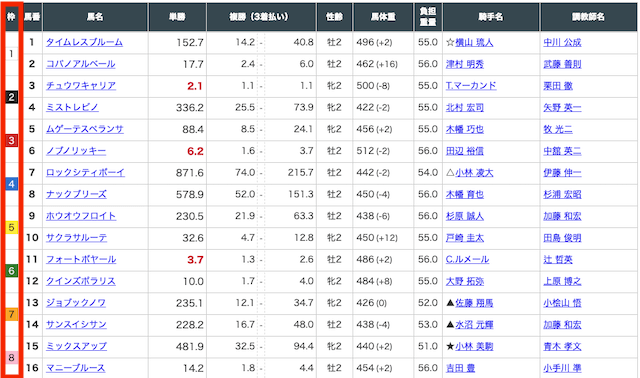Open horse link チュウワキャリア
Image resolution: width=640 pixels, height=378 pixels.
pos(81,86)
